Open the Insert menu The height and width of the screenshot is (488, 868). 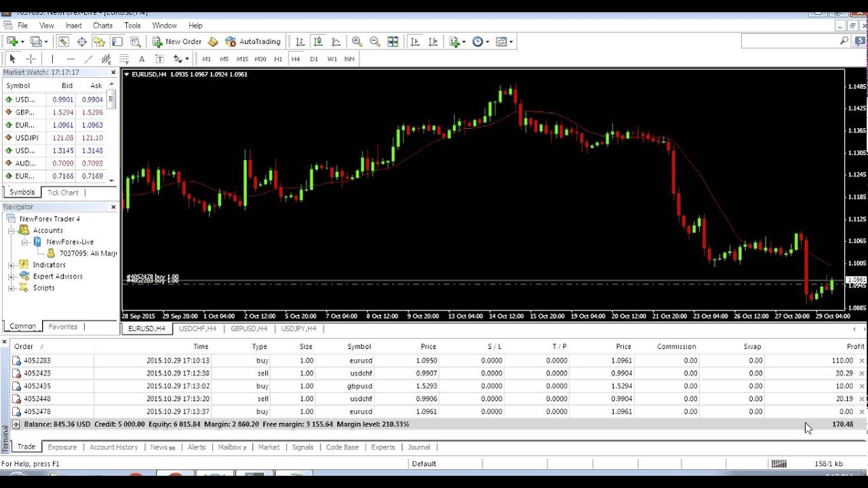pos(73,26)
